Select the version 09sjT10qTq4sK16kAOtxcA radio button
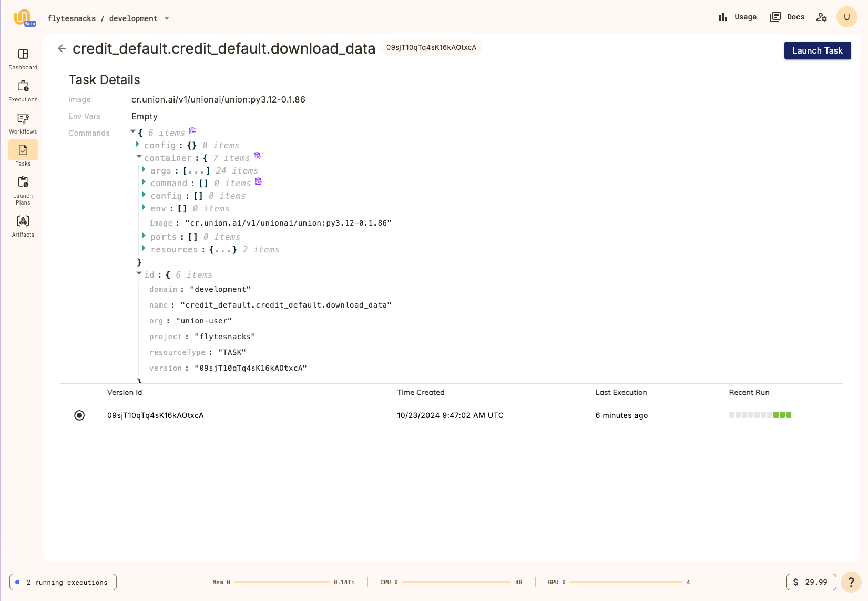Viewport: 868px width, 601px height. [79, 415]
